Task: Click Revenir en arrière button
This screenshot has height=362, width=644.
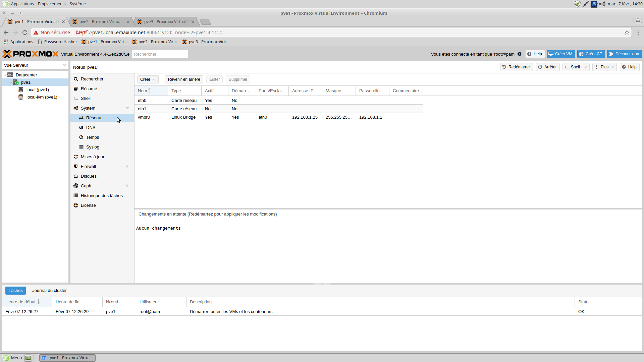Action: click(x=184, y=79)
